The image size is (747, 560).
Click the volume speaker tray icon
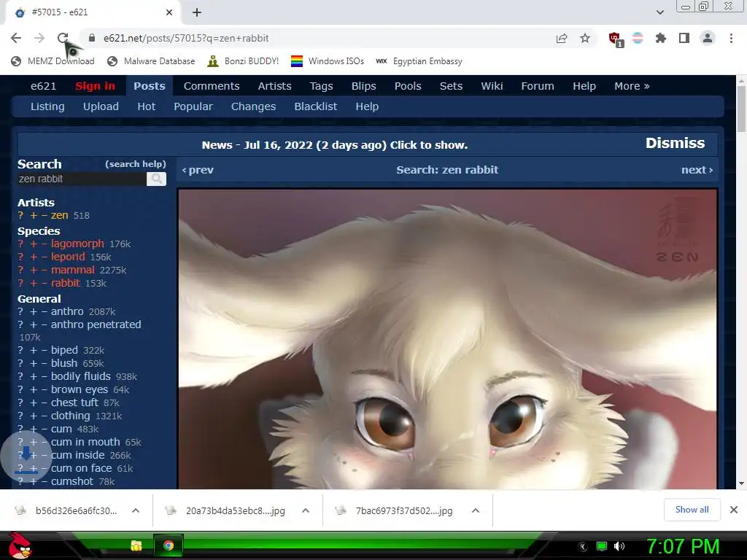(x=619, y=546)
